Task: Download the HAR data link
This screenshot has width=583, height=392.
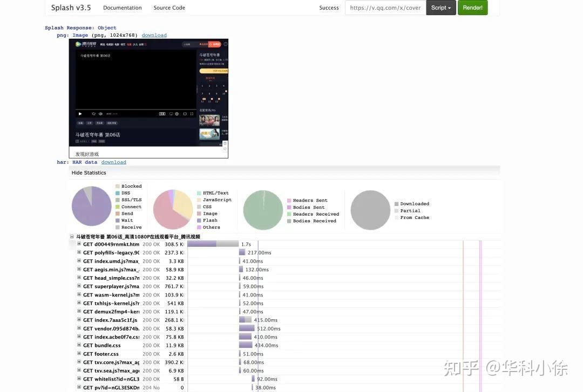Action: pos(113,162)
